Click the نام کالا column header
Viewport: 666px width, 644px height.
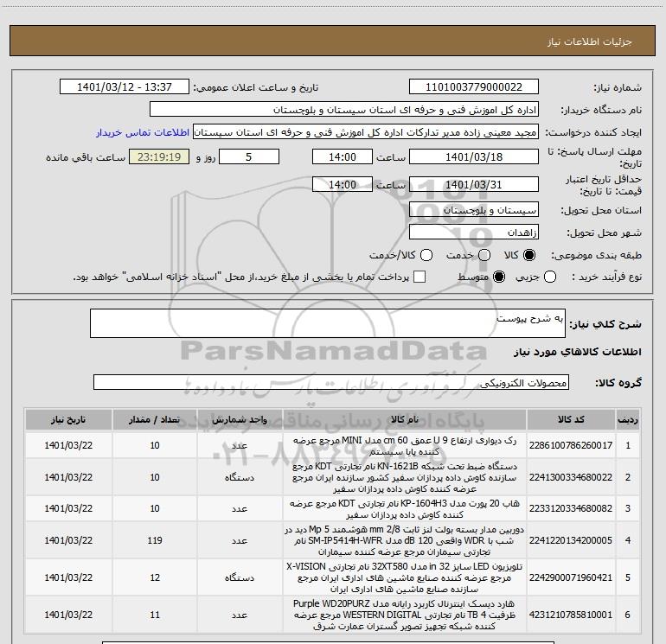[405, 420]
